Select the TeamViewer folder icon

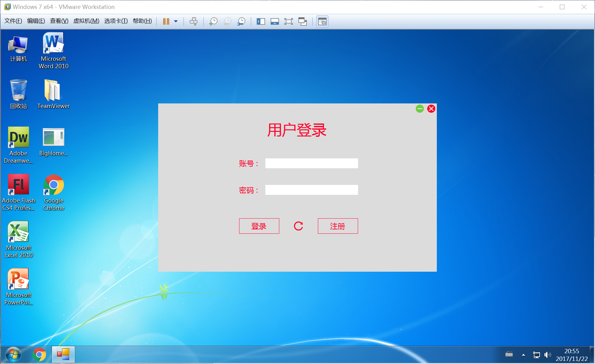[53, 94]
